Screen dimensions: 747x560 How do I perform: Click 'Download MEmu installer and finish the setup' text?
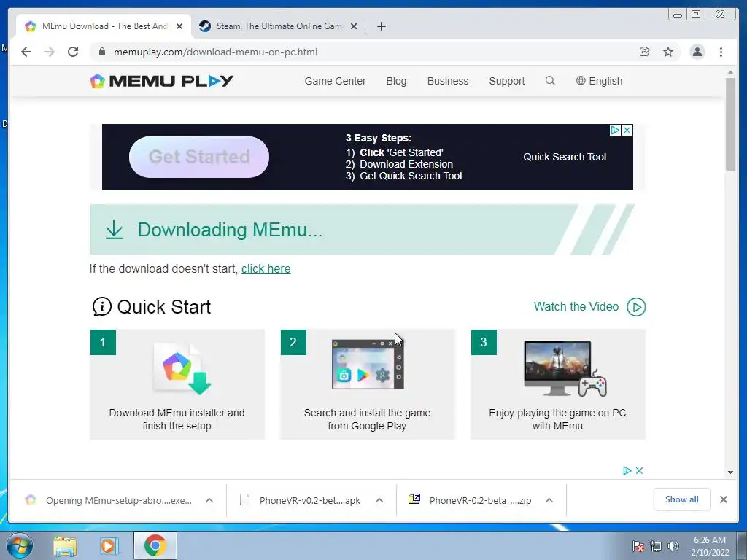pos(177,419)
